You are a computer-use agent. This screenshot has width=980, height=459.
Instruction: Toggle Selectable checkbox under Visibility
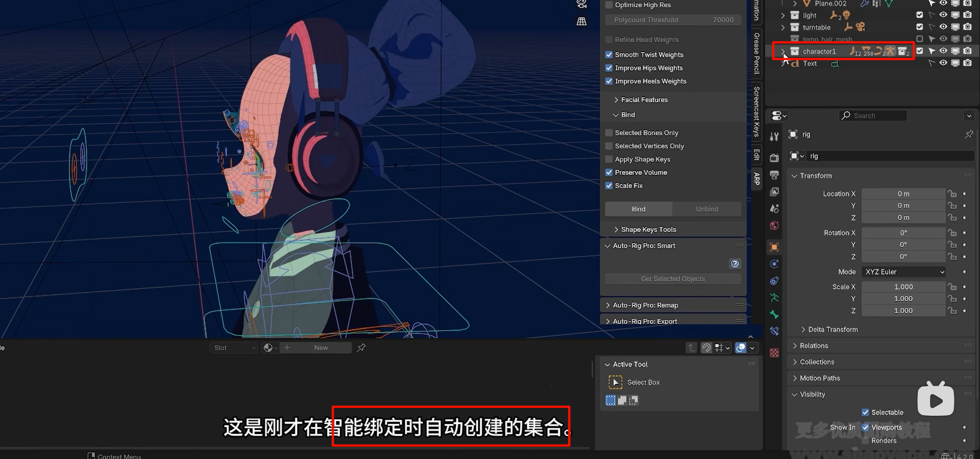865,412
